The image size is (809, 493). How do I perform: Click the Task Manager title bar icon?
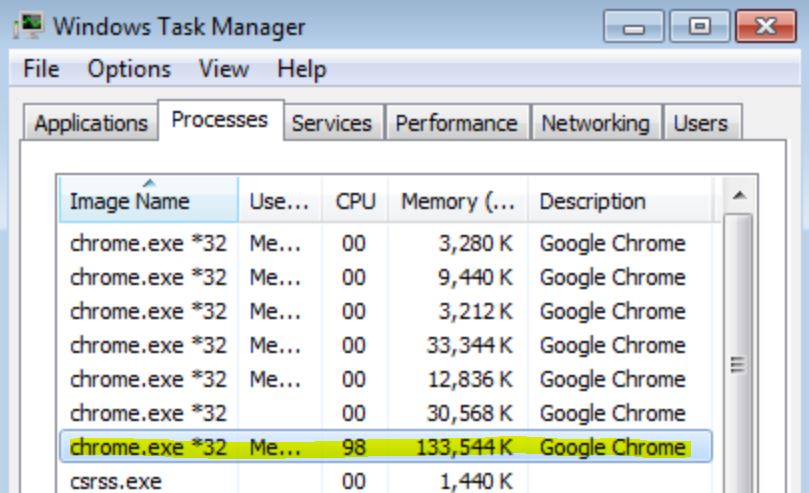point(30,25)
